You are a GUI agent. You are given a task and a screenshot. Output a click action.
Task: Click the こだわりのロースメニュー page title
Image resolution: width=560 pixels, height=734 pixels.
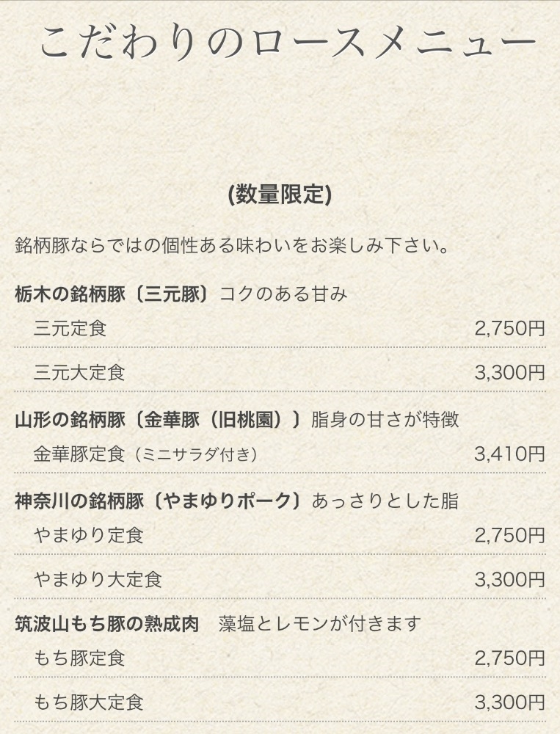(287, 44)
